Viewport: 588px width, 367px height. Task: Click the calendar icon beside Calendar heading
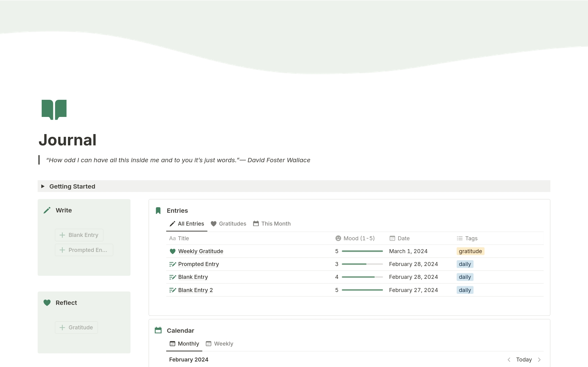coord(158,330)
